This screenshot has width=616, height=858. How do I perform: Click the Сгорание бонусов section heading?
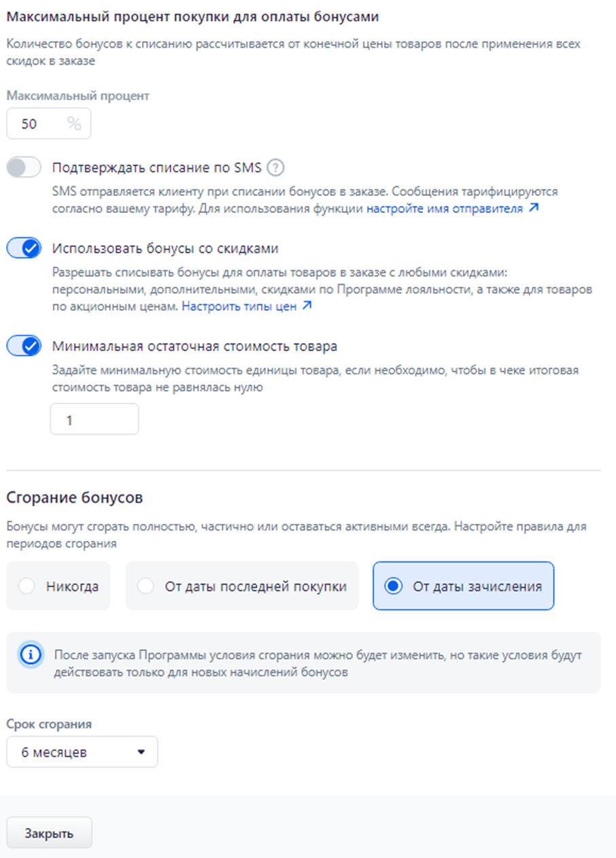[75, 497]
